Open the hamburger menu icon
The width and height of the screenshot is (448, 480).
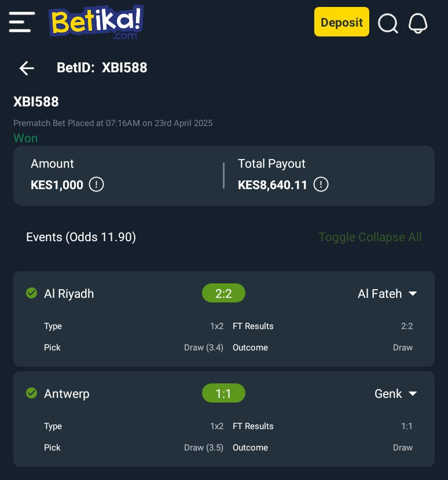22,22
